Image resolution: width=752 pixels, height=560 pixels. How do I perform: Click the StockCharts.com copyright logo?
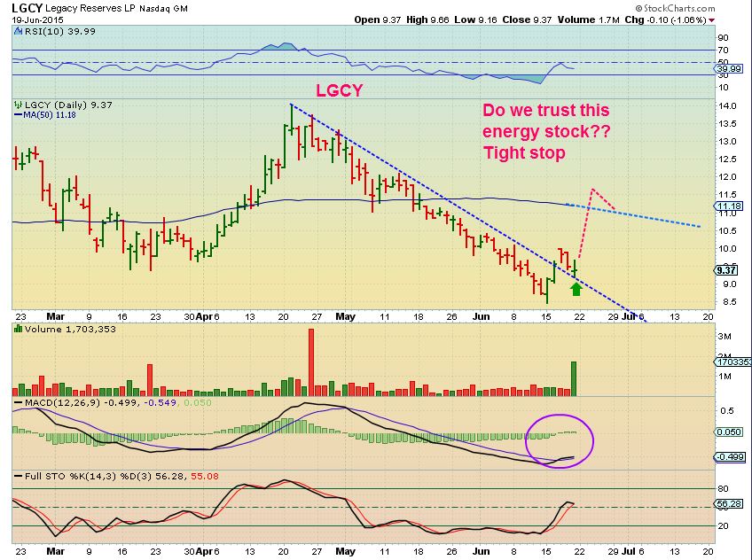coord(675,8)
